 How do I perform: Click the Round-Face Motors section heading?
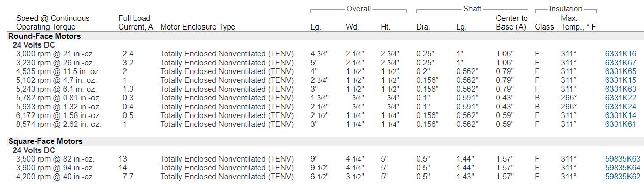(45, 36)
